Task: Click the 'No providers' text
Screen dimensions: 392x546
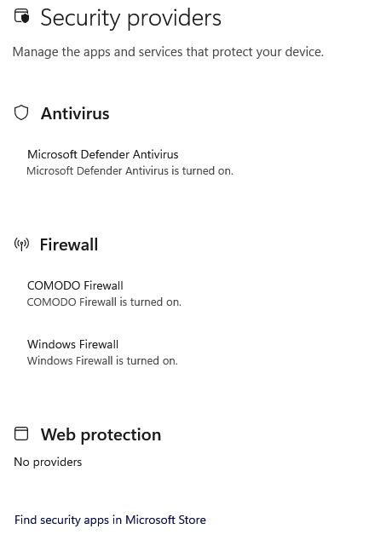Action: point(48,462)
